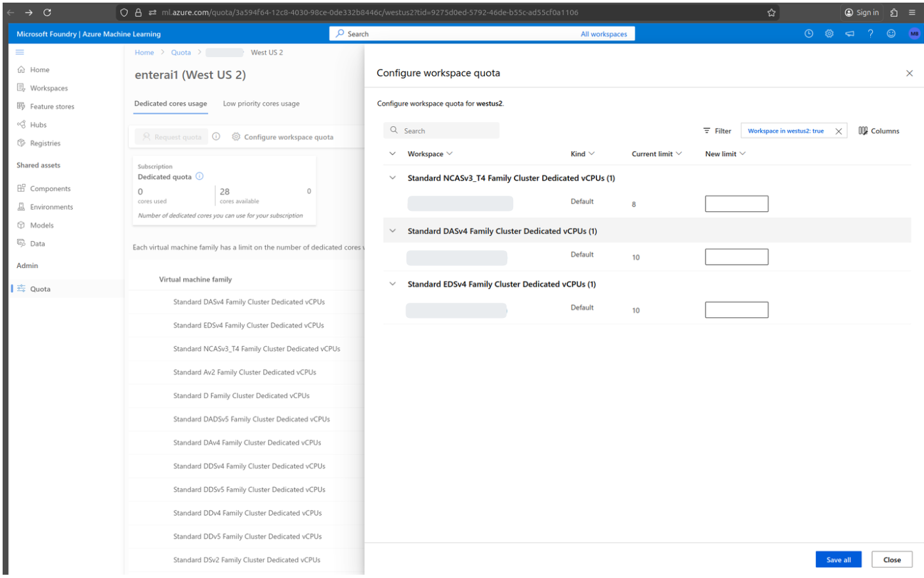Click the panel Search field
Image resolution: width=924 pixels, height=578 pixels.
click(x=441, y=131)
